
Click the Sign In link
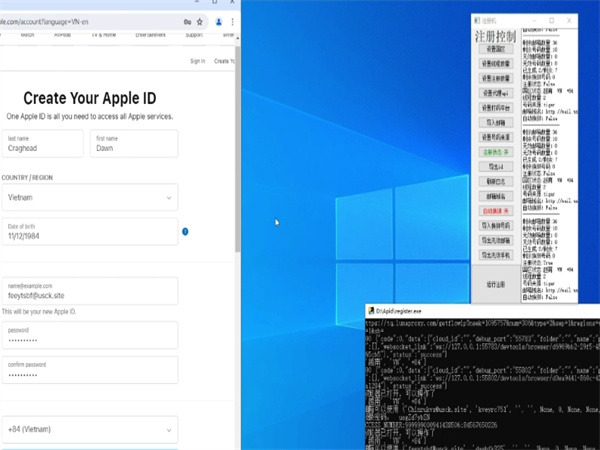[197, 61]
